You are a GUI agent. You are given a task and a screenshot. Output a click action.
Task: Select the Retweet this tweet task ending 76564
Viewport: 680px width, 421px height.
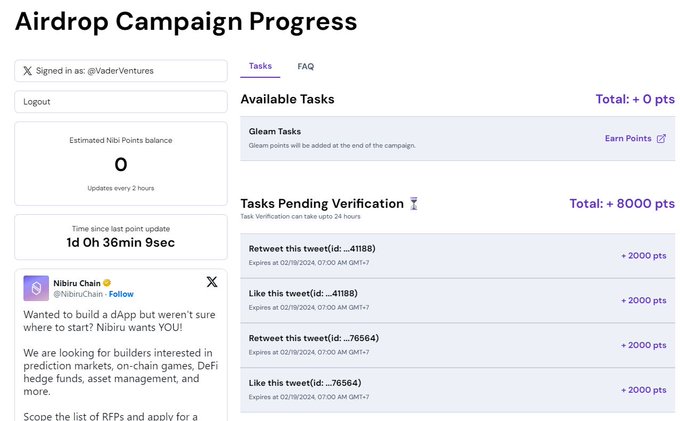coord(458,345)
